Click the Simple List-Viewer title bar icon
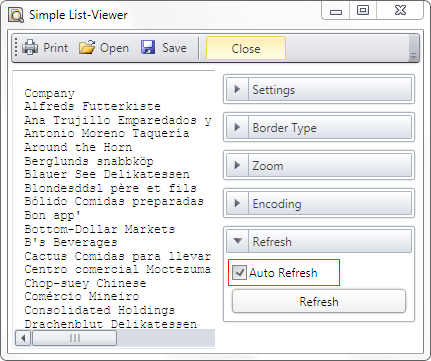Image resolution: width=431 pixels, height=361 pixels. pos(16,15)
